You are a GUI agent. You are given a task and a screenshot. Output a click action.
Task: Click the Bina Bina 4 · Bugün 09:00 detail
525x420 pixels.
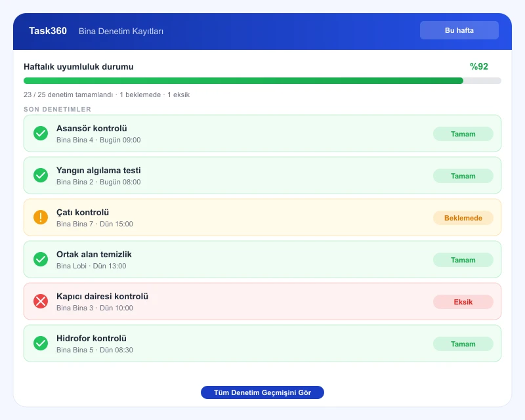click(x=98, y=140)
